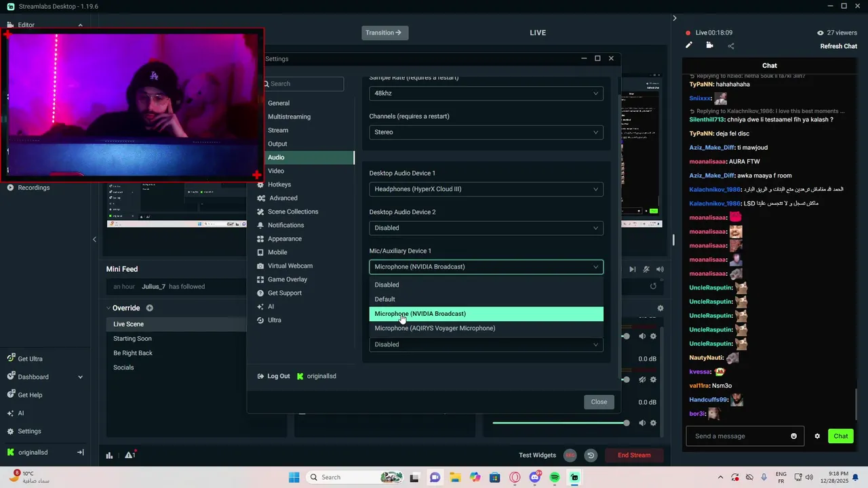
Task: Click Refresh Chat link
Action: (839, 46)
